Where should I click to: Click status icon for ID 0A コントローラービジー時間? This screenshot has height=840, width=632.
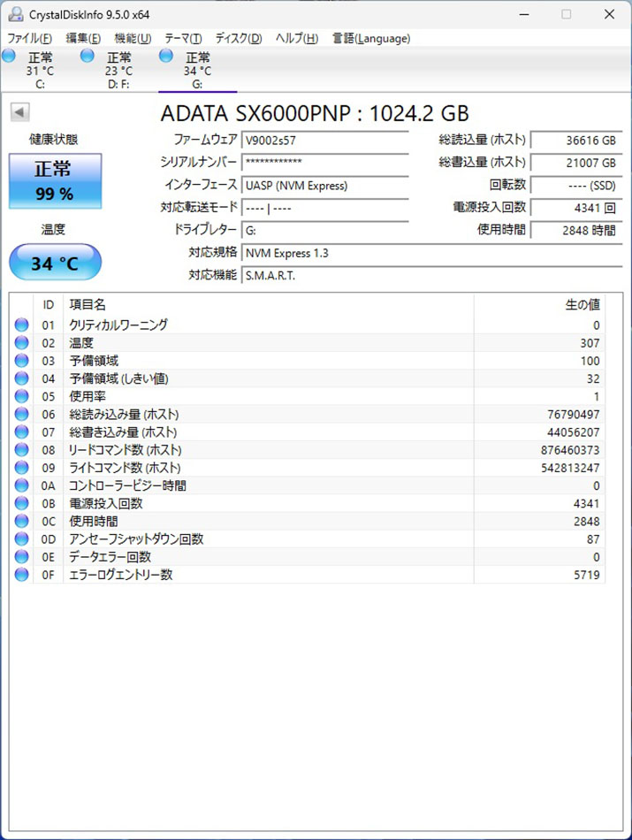click(21, 485)
